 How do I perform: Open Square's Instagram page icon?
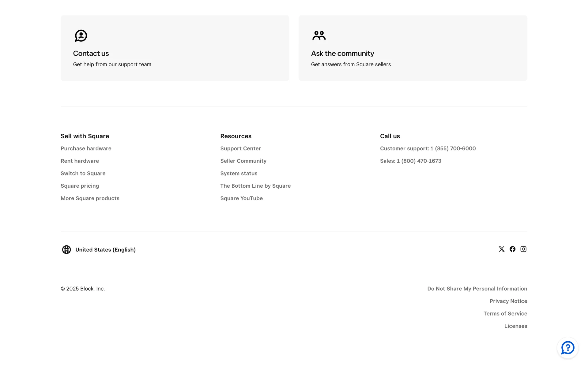click(x=523, y=249)
